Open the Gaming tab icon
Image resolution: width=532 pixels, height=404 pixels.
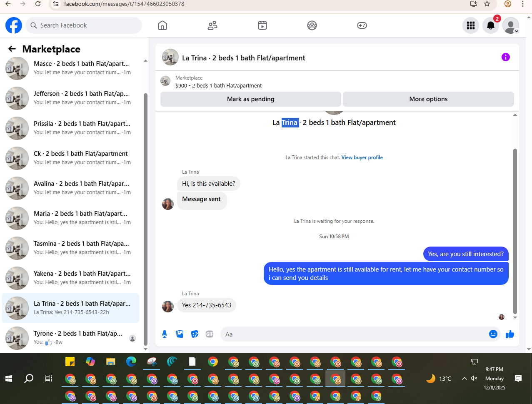pos(362,25)
